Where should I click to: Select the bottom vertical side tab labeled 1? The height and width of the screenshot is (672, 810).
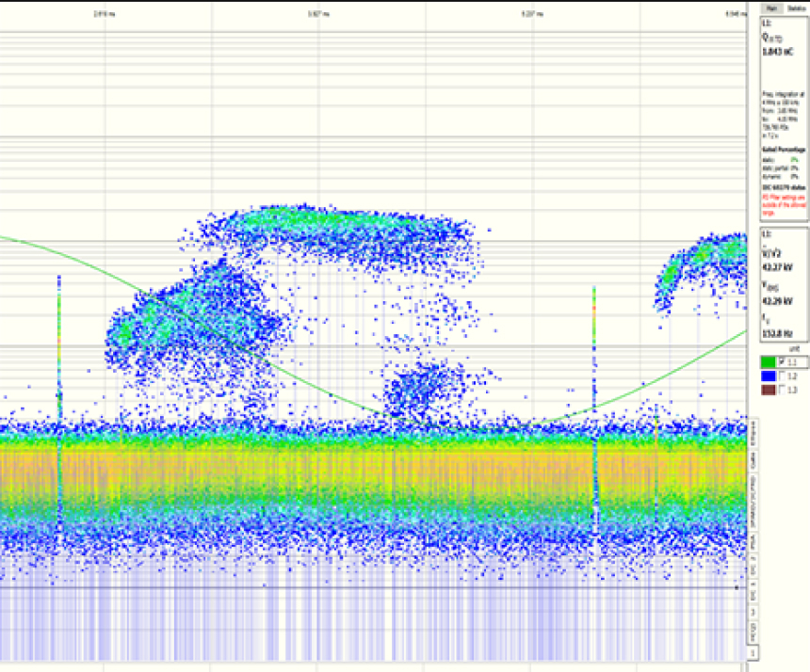pyautogui.click(x=753, y=652)
